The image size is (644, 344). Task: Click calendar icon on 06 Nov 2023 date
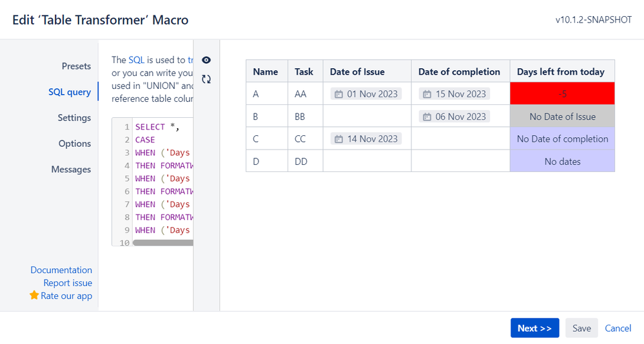[427, 117]
